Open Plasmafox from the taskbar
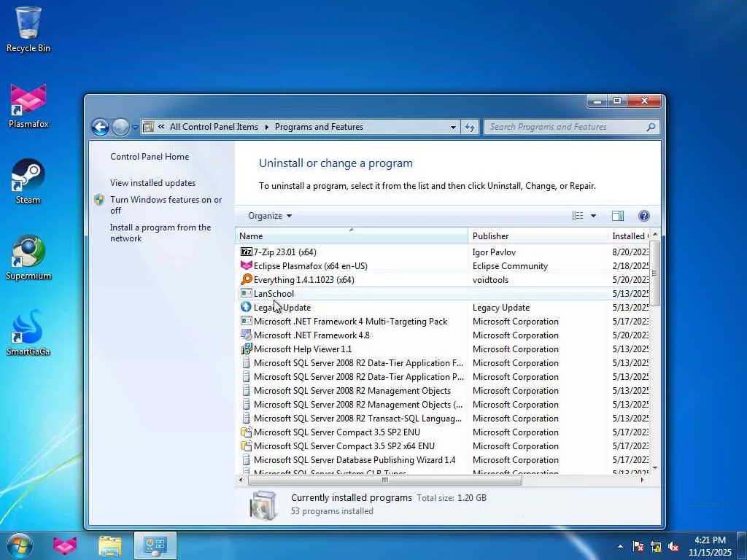The height and width of the screenshot is (560, 747). [65, 545]
